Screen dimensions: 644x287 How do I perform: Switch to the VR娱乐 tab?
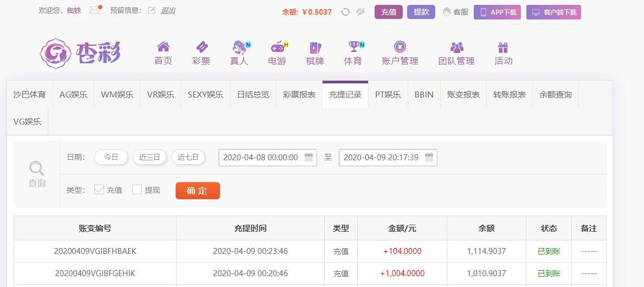(160, 94)
